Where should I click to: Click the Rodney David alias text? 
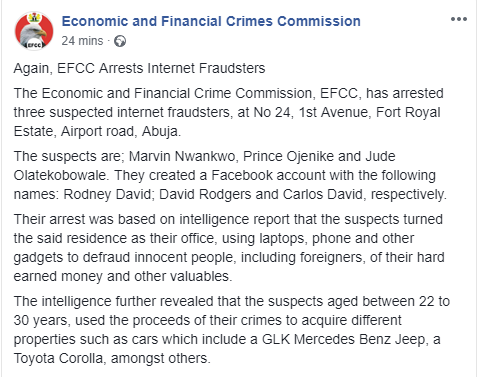[109, 194]
